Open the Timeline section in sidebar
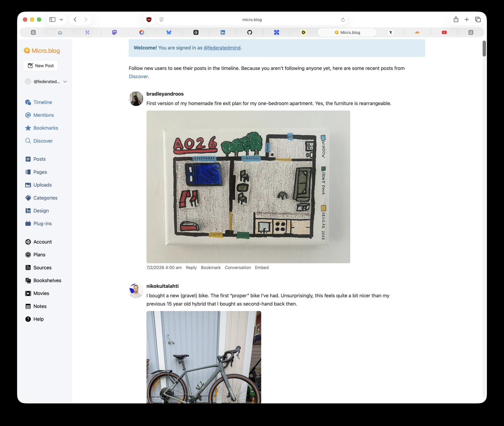Viewport: 504px width, 426px height. (39, 102)
